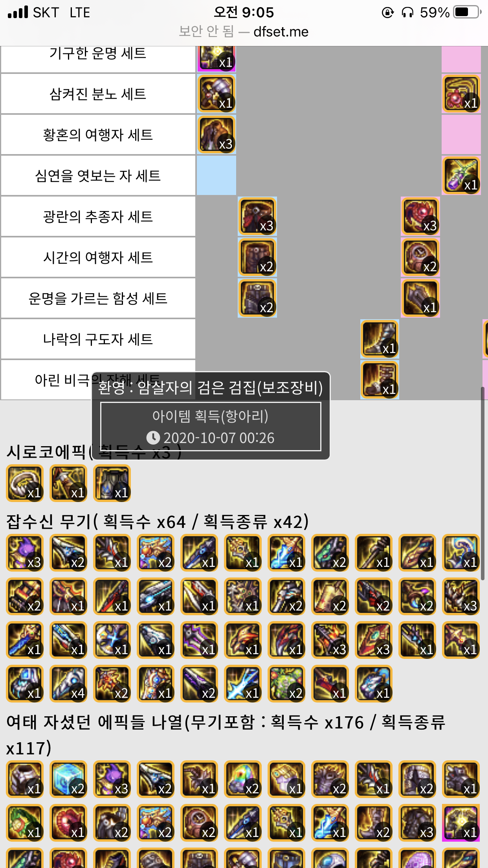Viewport: 488px width, 868px height.
Task: Tap the first 시로코에픽 item icon
Action: (x=25, y=483)
